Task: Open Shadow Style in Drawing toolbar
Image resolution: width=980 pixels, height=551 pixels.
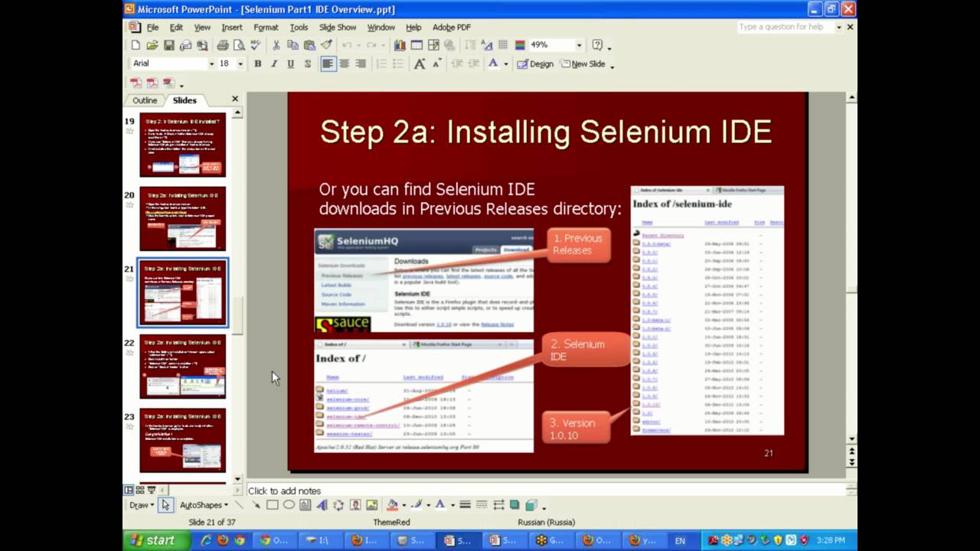Action: point(514,505)
